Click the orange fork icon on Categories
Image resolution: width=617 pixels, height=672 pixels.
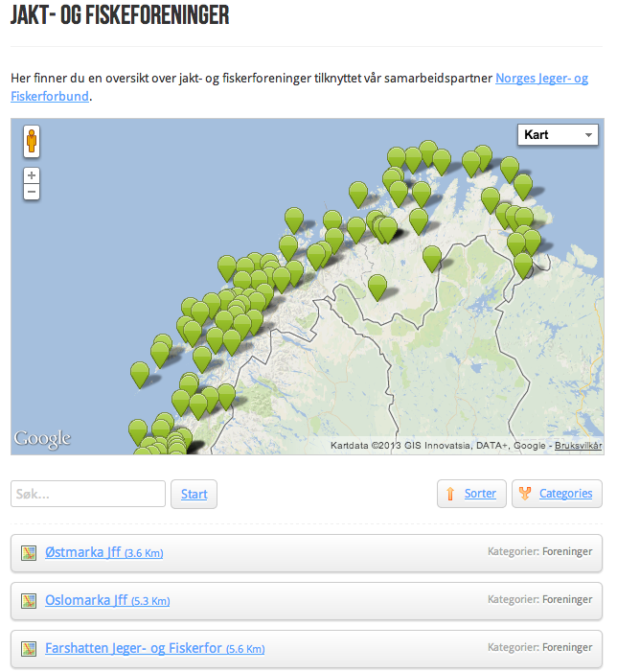tap(525, 494)
